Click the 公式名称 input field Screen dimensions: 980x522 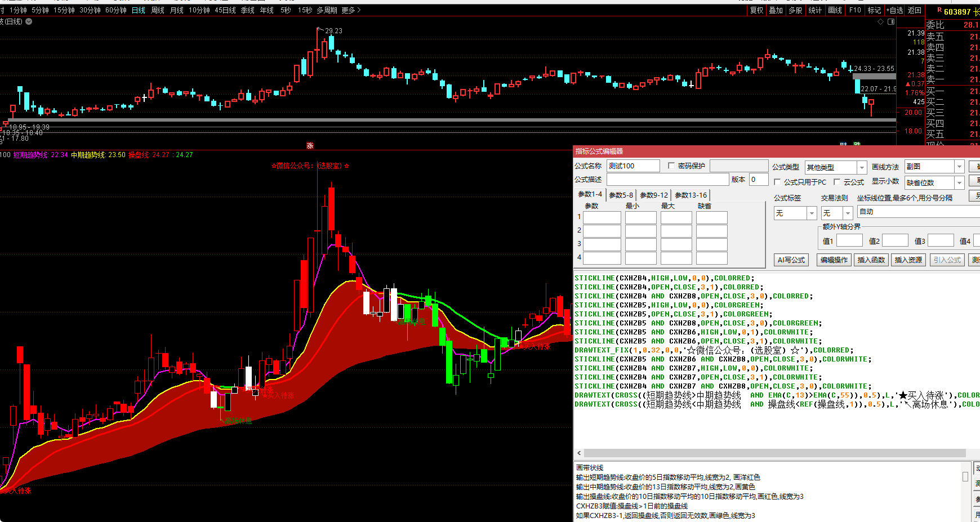633,166
